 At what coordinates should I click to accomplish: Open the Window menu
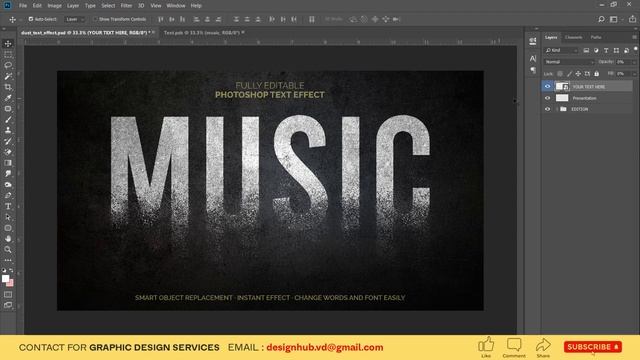click(x=176, y=6)
